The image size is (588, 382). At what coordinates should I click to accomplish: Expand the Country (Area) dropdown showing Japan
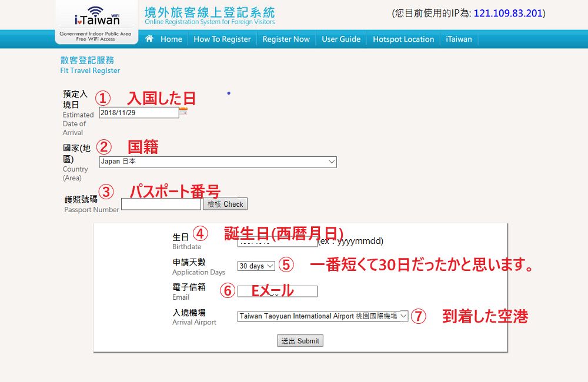click(x=218, y=162)
